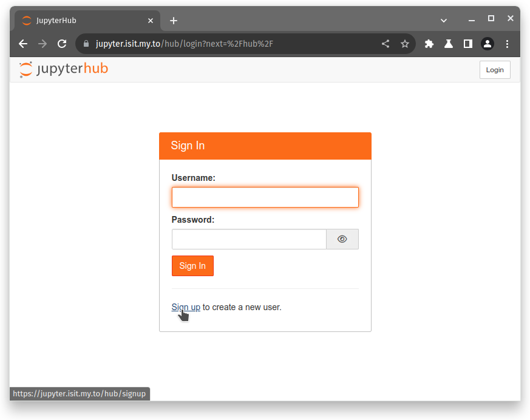Bookmark page using star icon
The width and height of the screenshot is (530, 420).
click(405, 44)
